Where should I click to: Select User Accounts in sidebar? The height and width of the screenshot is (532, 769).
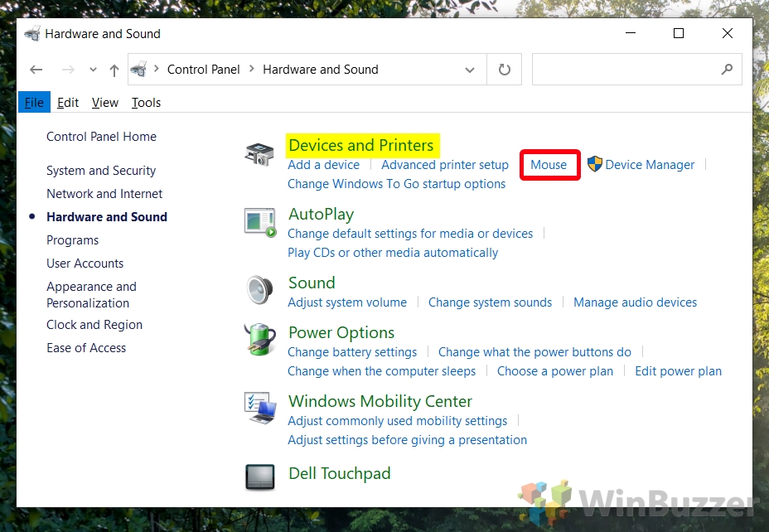tap(85, 264)
